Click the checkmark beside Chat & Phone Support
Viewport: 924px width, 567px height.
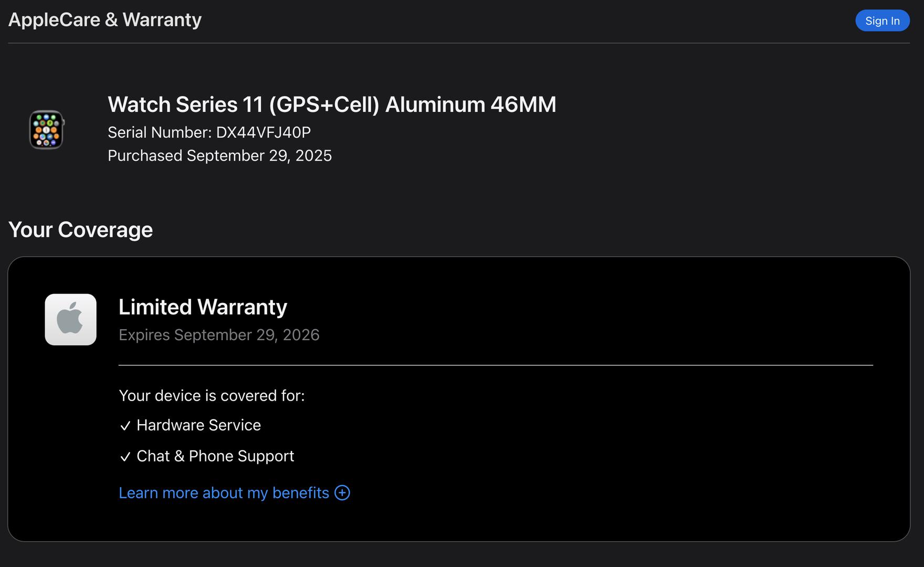click(x=125, y=457)
